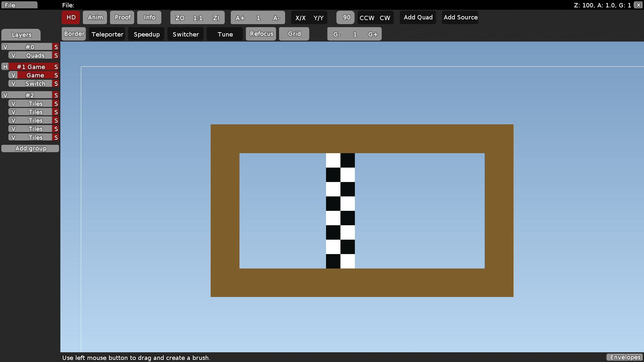Viewport: 644px width, 362px height.
Task: Unhide the #1 Game group
Action: coord(5,67)
